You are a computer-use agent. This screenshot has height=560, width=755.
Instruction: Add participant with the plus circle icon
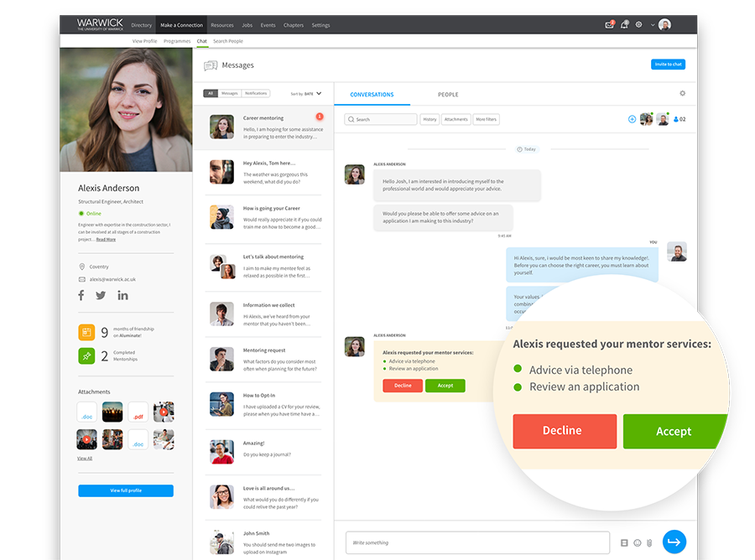pyautogui.click(x=632, y=119)
